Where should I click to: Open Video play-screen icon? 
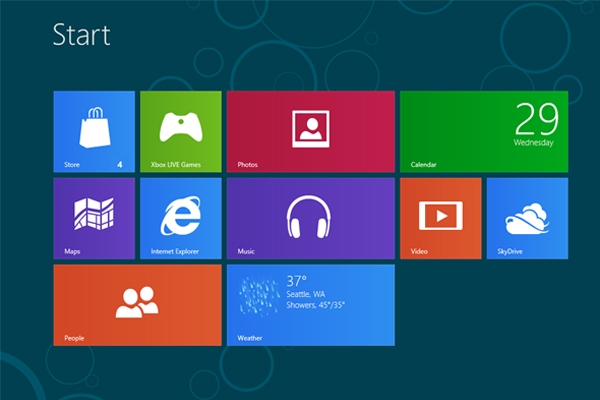(441, 216)
